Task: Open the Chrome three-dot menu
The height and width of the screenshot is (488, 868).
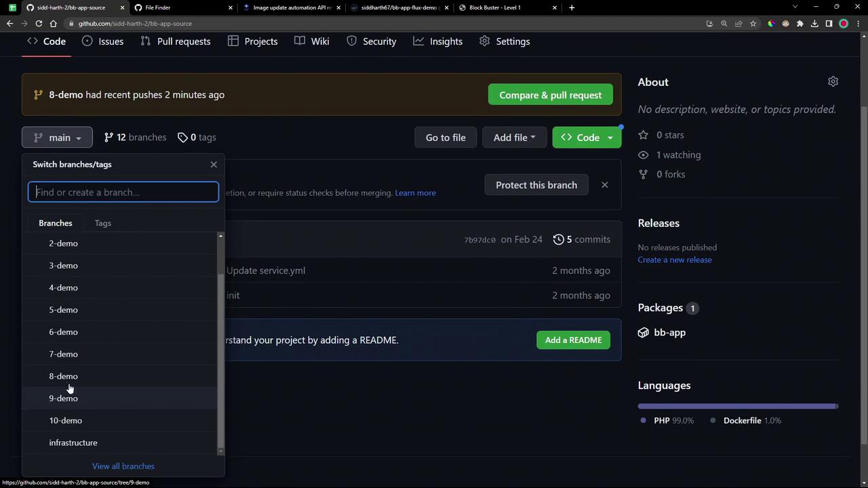Action: (858, 24)
